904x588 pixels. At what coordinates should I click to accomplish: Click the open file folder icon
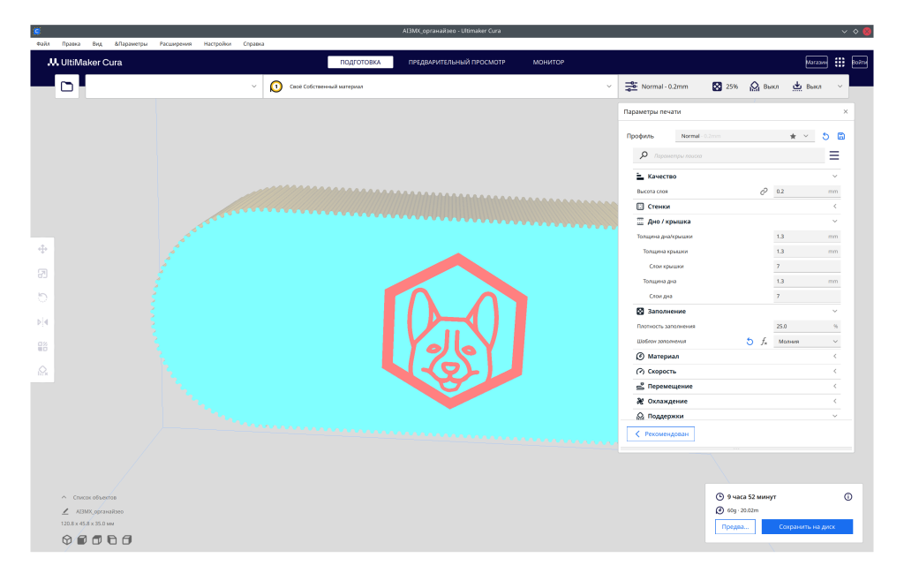pos(67,87)
